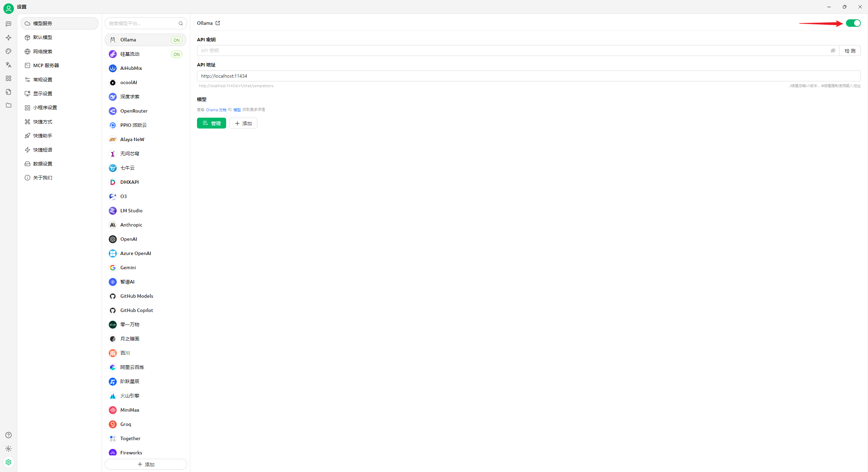The width and height of the screenshot is (868, 472).
Task: Open the chat assistant sidebar icon
Action: [8, 24]
